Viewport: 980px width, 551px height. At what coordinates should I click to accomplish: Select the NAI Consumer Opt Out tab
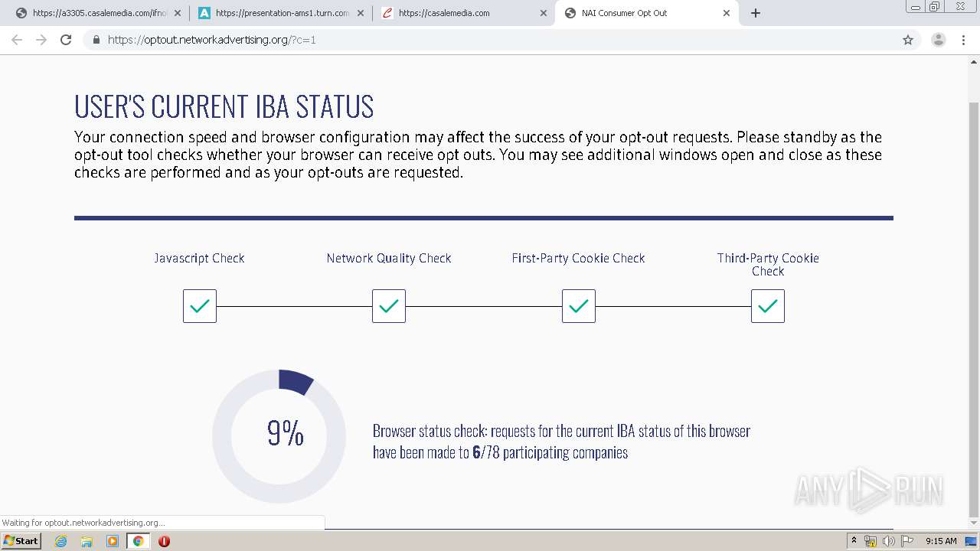pyautogui.click(x=647, y=13)
